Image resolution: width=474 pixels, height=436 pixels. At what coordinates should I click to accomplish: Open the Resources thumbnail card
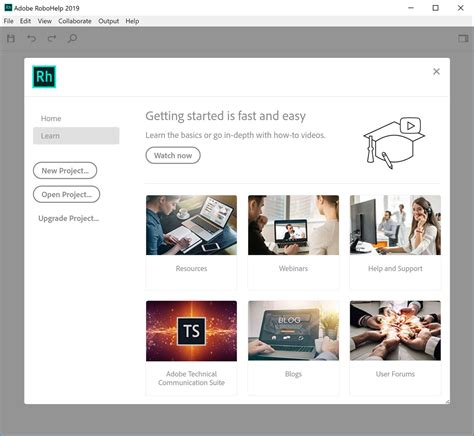(191, 242)
